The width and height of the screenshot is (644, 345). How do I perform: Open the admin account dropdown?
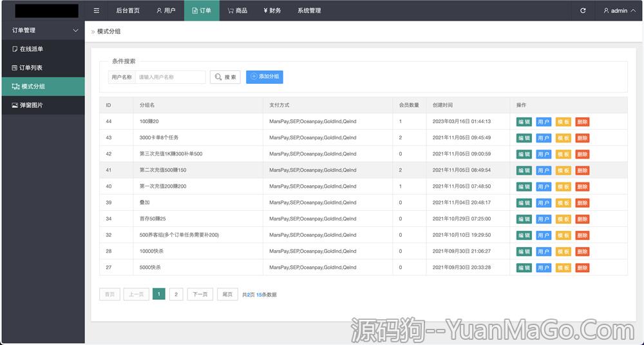pos(620,11)
